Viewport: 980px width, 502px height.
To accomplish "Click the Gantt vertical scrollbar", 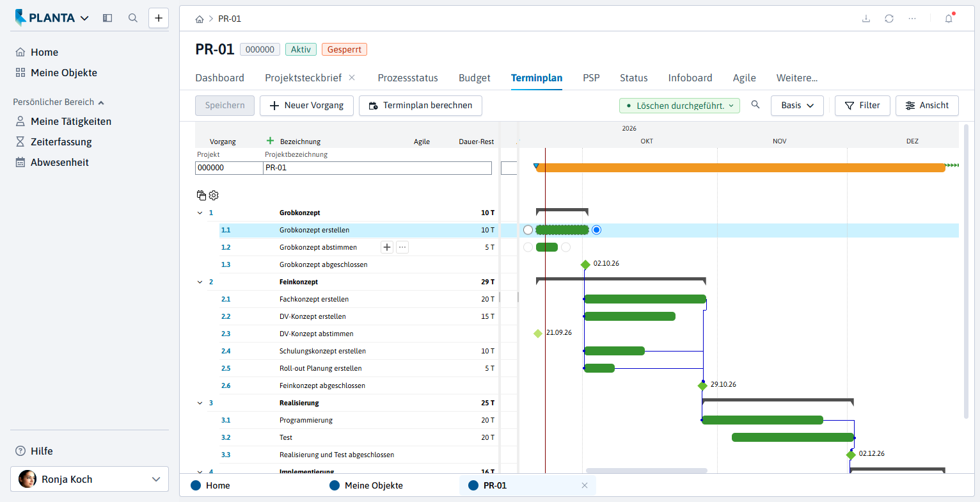I will click(x=965, y=272).
